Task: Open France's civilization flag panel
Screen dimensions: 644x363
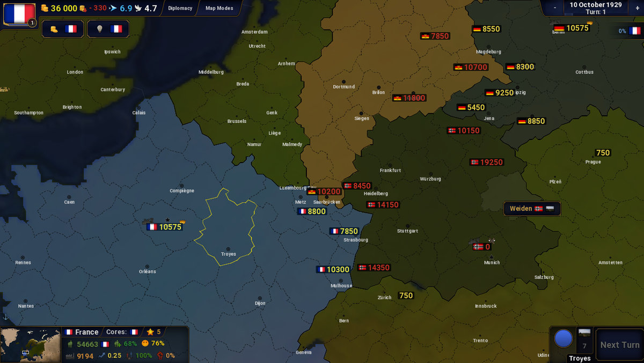Action: [x=19, y=14]
